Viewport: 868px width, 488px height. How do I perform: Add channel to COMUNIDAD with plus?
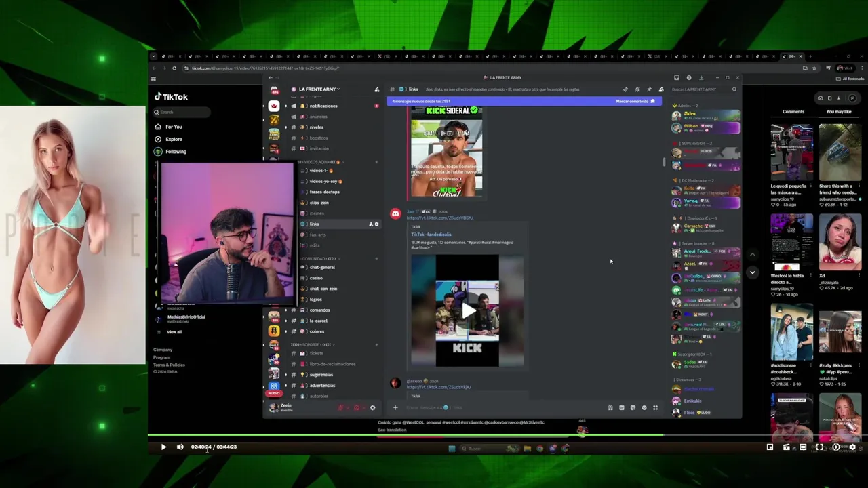click(376, 259)
